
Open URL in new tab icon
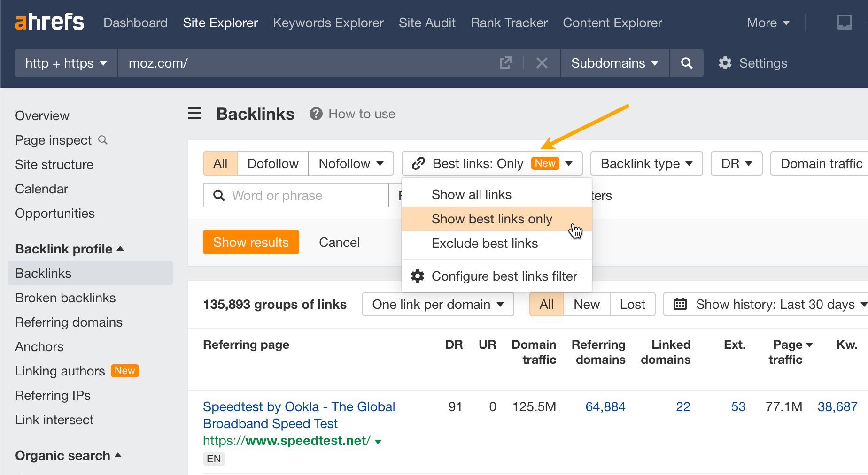[x=505, y=63]
